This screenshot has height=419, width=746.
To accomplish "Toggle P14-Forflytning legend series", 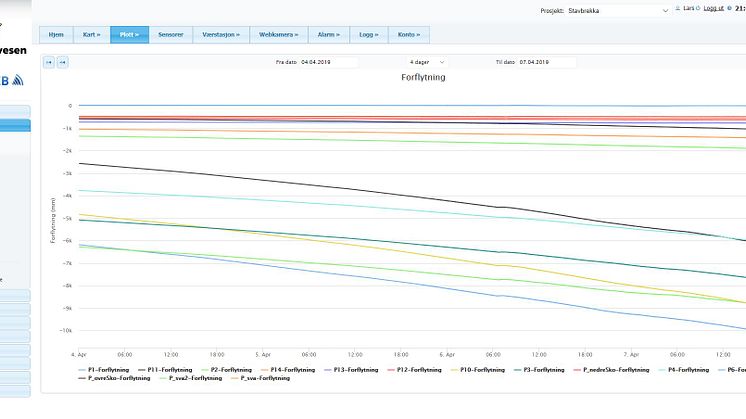I will (x=288, y=370).
